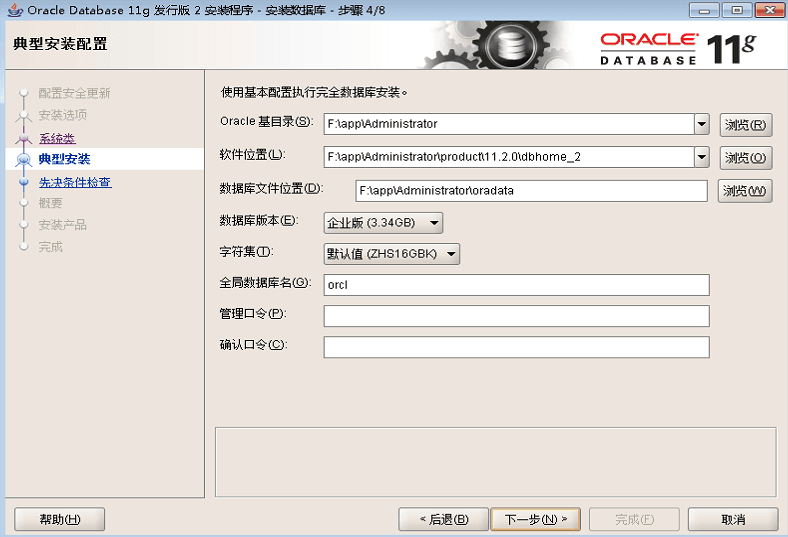788x537 pixels.
Task: Click the 安装选项 step label
Action: point(63,115)
